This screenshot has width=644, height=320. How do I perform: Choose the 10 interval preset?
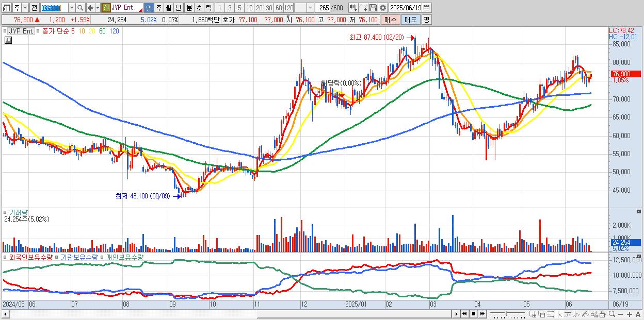[x=249, y=8]
